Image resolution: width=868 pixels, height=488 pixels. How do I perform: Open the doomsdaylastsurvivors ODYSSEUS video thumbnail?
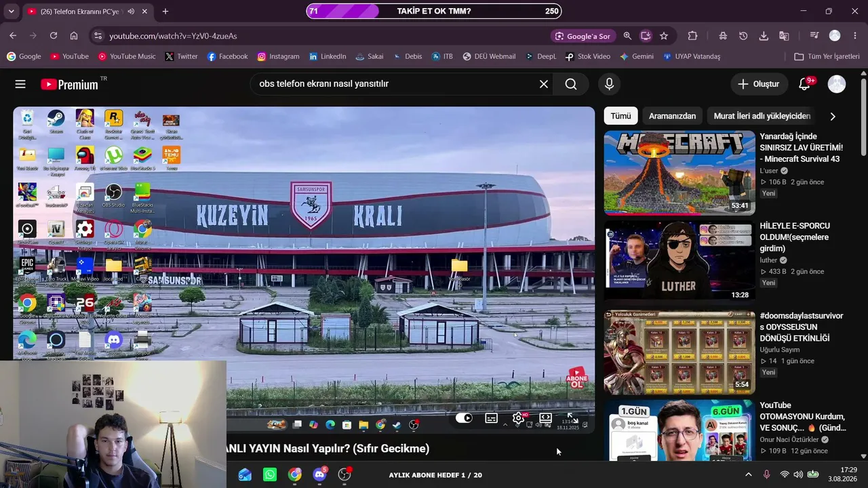[x=679, y=352]
